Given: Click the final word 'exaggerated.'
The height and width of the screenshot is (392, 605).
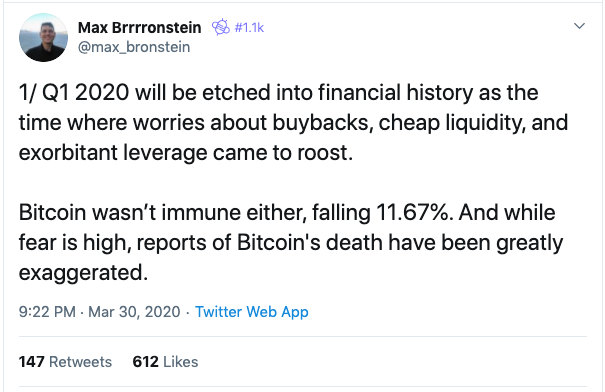Looking at the screenshot, I should click(83, 273).
